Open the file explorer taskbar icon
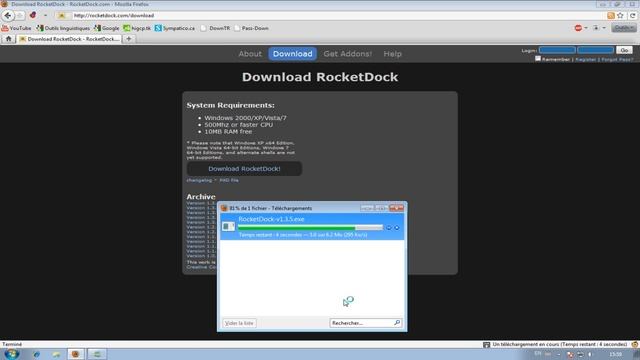This screenshot has width=640, height=360. (56, 354)
